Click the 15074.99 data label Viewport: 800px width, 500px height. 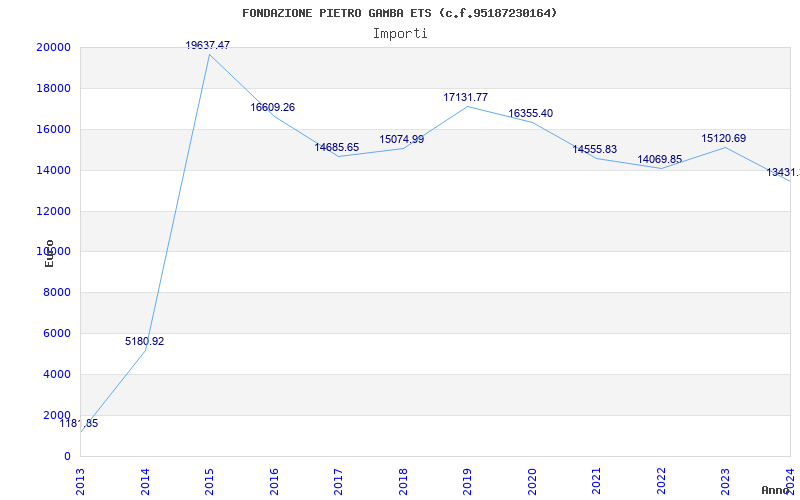tap(402, 139)
